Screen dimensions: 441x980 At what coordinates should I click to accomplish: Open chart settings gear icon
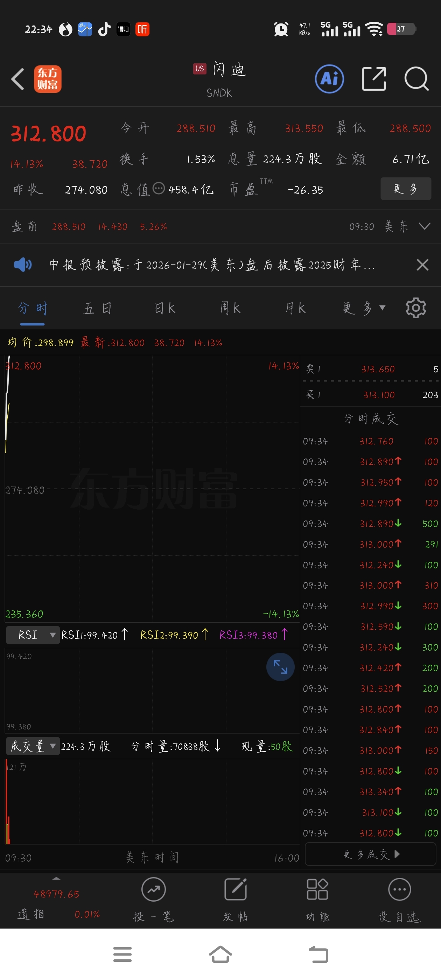[416, 308]
